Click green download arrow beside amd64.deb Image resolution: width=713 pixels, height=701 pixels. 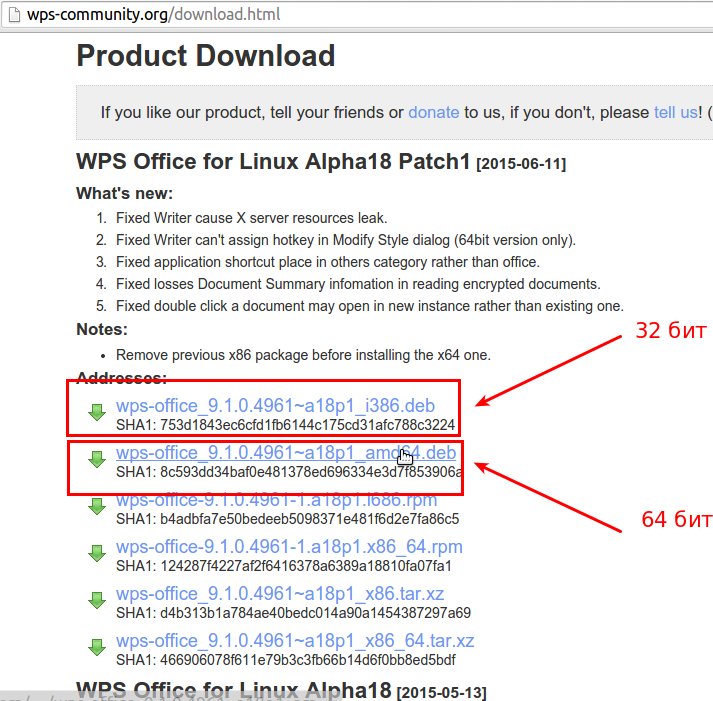97,459
